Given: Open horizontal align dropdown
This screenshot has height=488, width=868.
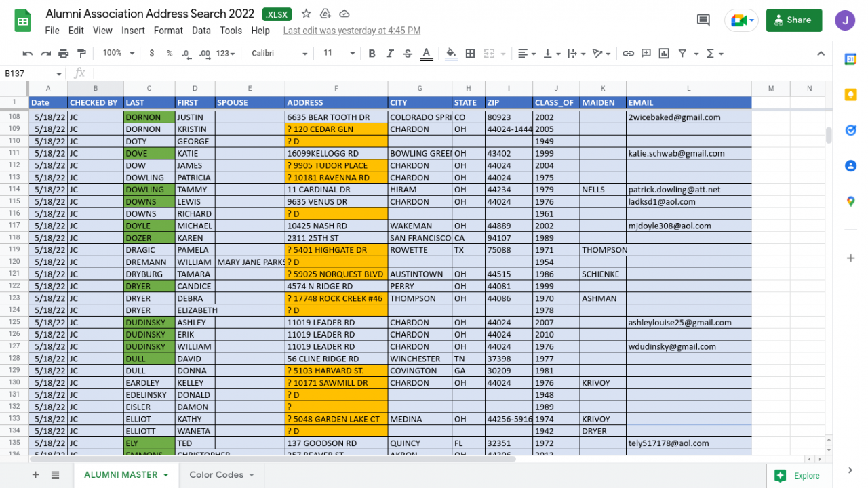Looking at the screenshot, I should pyautogui.click(x=526, y=54).
